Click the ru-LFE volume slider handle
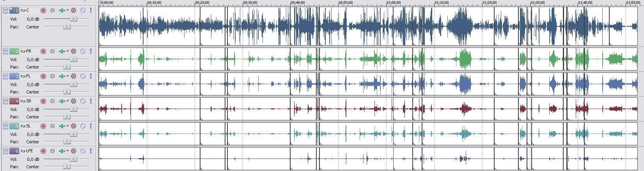Screen dimensions: 644x171 (73, 159)
